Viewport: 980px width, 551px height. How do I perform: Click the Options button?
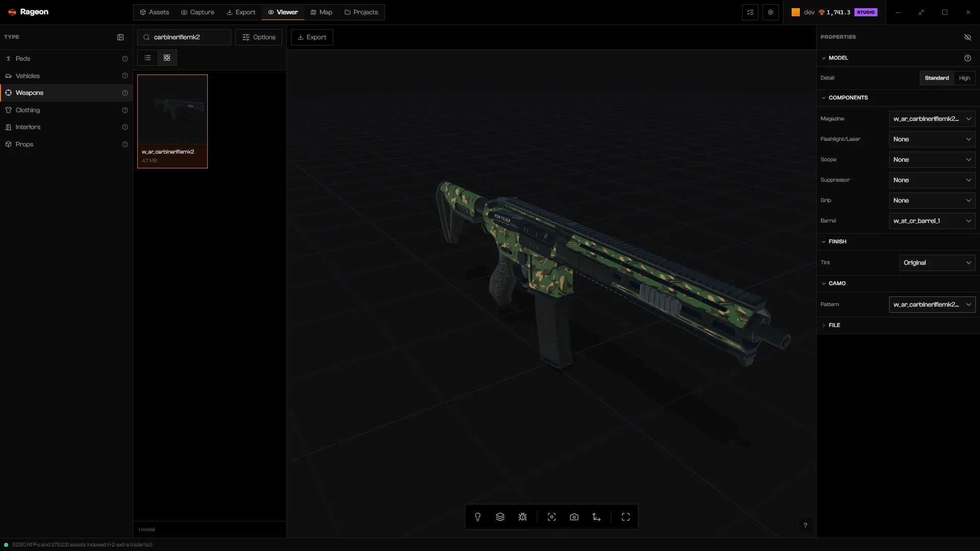pos(259,37)
